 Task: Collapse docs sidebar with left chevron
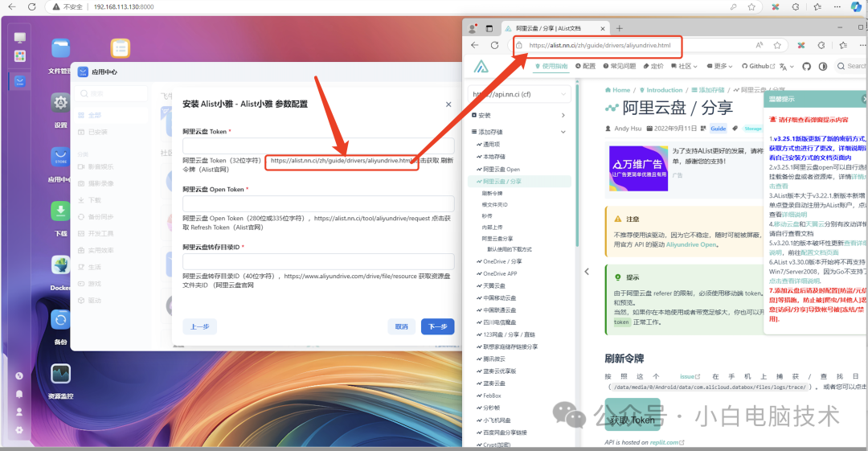point(587,272)
